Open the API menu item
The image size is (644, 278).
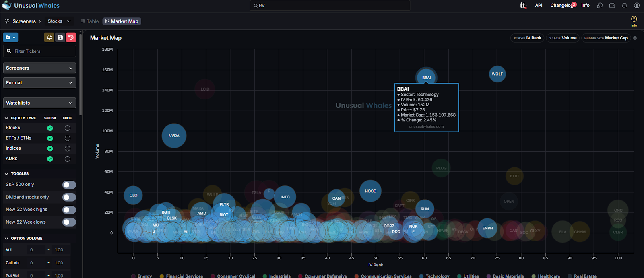[539, 5]
